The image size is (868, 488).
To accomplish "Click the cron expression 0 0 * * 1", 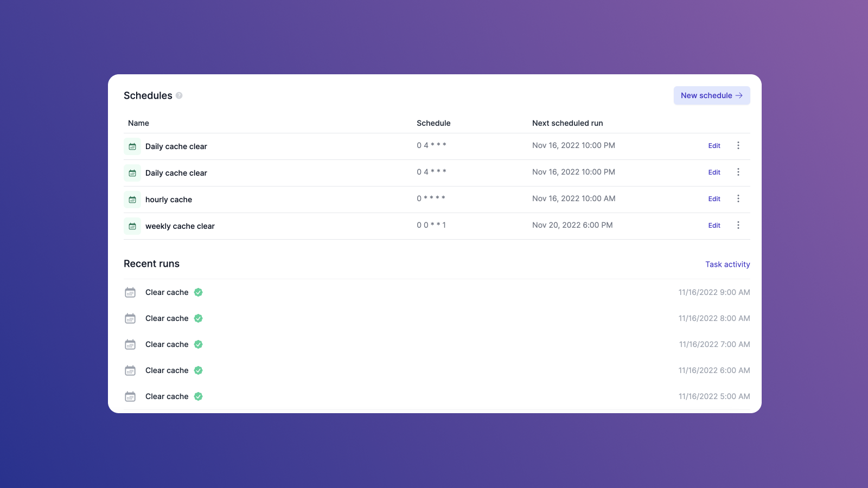I will 431,225.
